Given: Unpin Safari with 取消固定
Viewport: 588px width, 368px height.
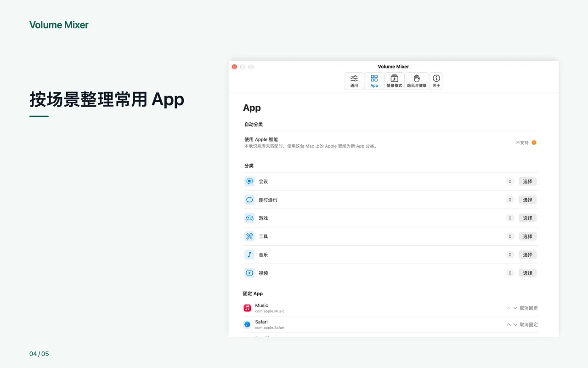Looking at the screenshot, I should pos(529,325).
